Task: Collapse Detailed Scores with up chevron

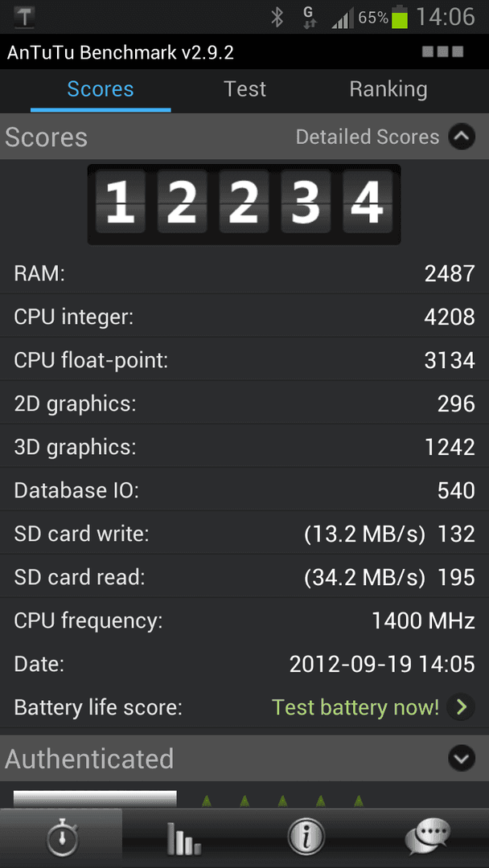Action: pos(462,136)
